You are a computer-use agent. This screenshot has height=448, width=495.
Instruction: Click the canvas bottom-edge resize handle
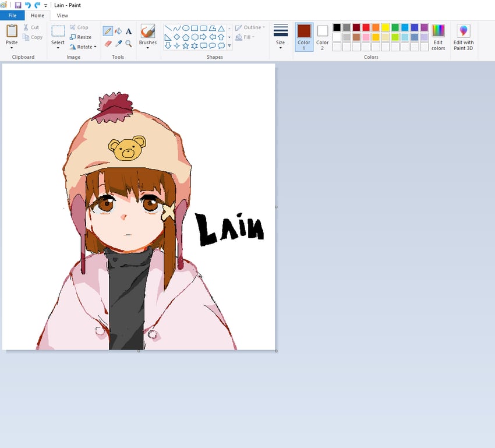139,351
